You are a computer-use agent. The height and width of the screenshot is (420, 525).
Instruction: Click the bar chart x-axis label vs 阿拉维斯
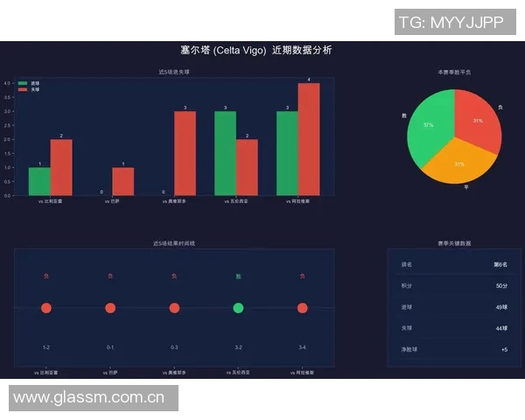(x=298, y=201)
